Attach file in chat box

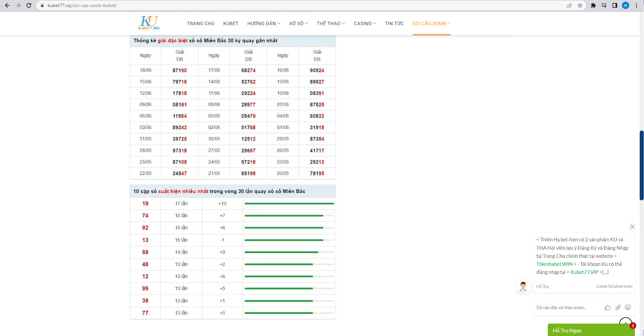618,307
